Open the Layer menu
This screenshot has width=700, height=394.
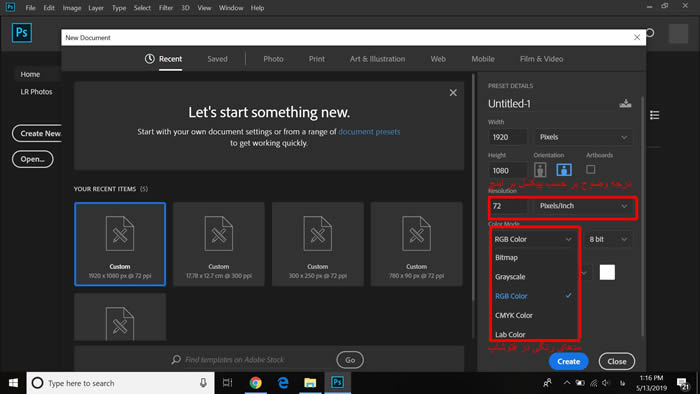coord(96,8)
